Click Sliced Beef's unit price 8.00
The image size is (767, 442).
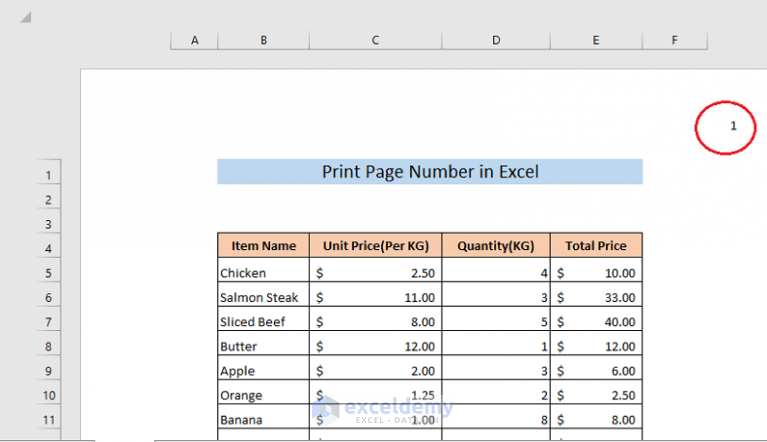(376, 319)
